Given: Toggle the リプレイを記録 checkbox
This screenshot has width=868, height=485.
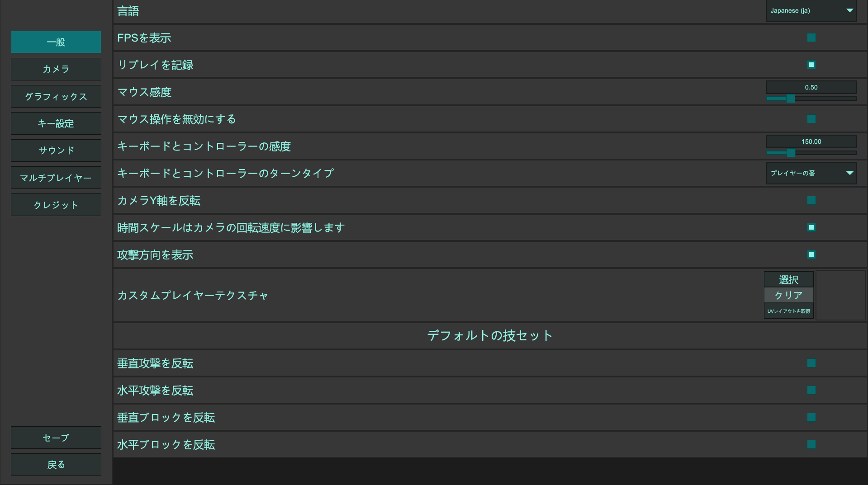Looking at the screenshot, I should pyautogui.click(x=811, y=65).
